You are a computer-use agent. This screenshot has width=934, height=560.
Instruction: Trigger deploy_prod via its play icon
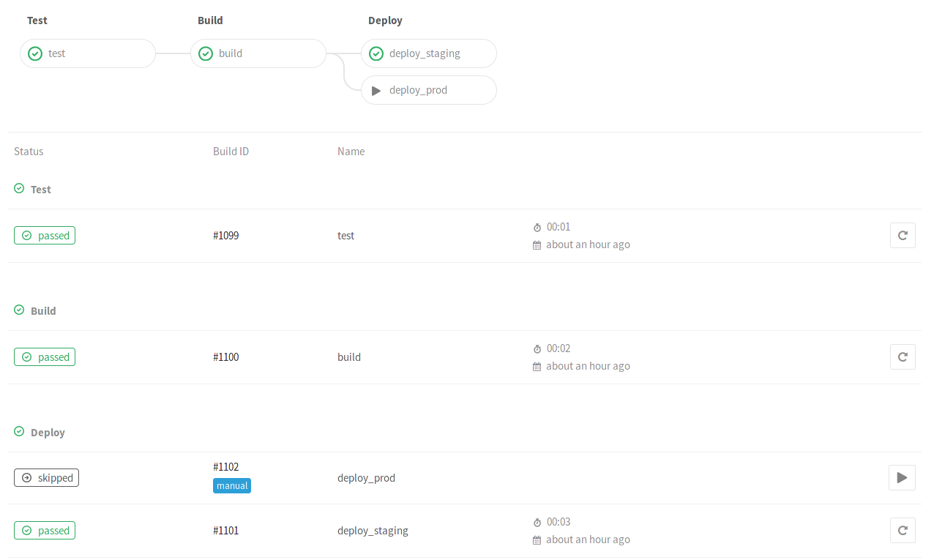(x=902, y=477)
